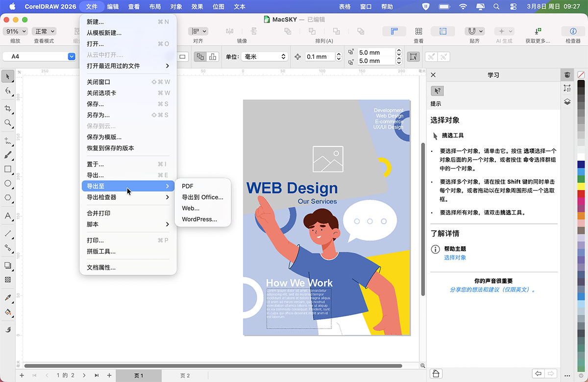This screenshot has width=588, height=382.
Task: Select the Ellipse tool
Action: point(8,184)
